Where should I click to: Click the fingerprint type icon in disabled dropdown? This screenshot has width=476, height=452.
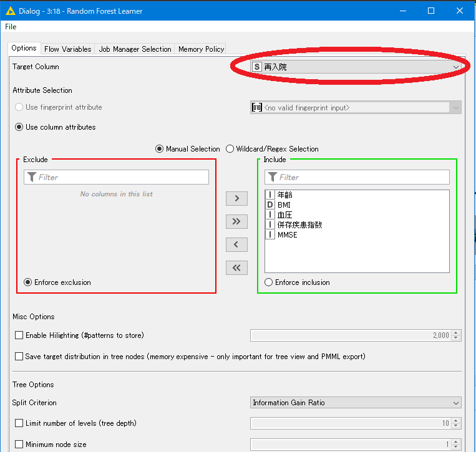pos(256,107)
